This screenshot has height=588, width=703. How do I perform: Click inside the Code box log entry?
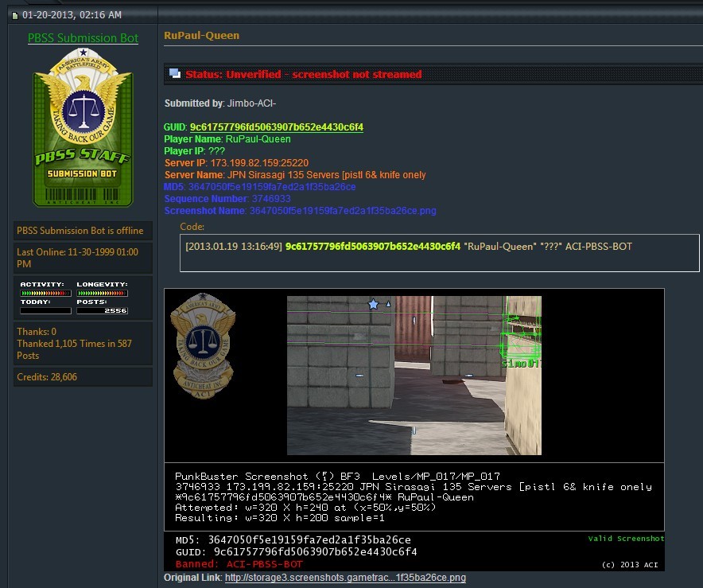(439, 253)
